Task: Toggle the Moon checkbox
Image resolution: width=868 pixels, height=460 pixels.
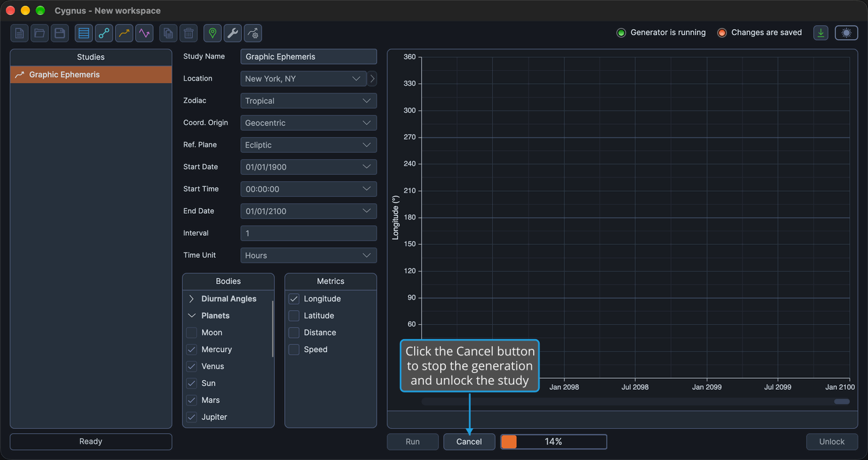Action: (192, 333)
